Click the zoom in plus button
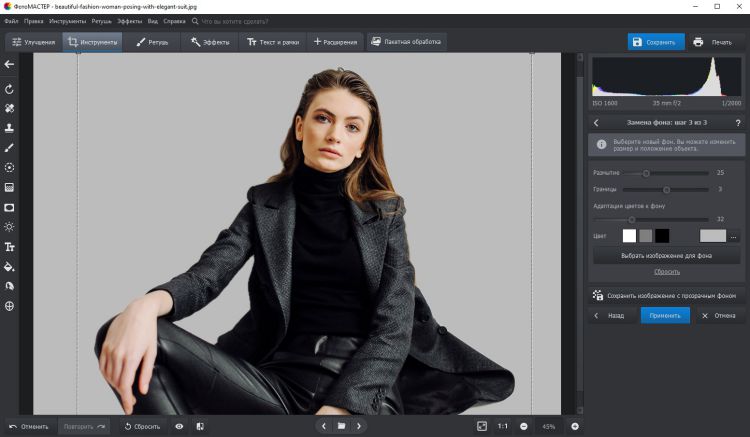Image resolution: width=750 pixels, height=437 pixels. [575, 426]
